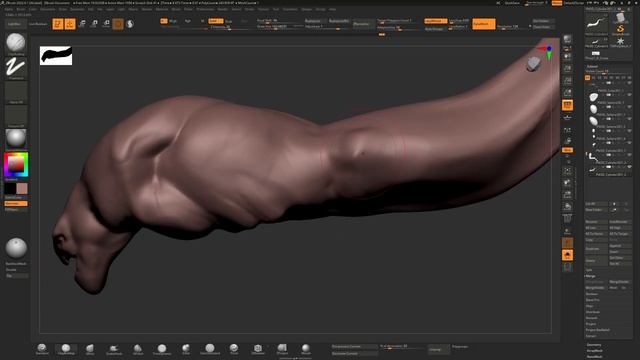The width and height of the screenshot is (640, 360).
Task: Select the Rotate transform icon
Action: (106, 24)
